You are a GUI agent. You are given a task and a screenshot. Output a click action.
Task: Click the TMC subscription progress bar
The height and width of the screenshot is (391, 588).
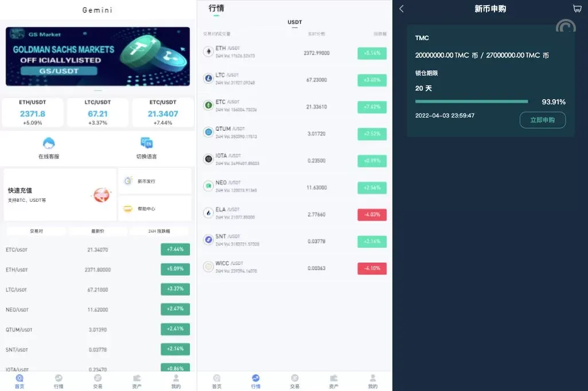point(472,101)
